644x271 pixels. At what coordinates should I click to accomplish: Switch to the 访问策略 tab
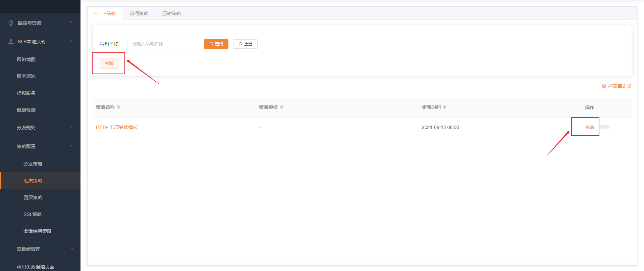tap(139, 13)
